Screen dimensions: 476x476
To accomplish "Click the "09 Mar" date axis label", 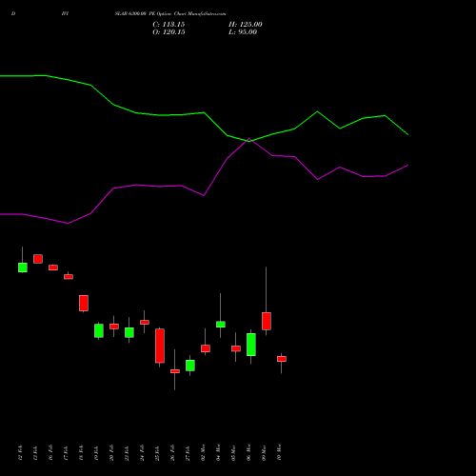I will tap(264, 453).
